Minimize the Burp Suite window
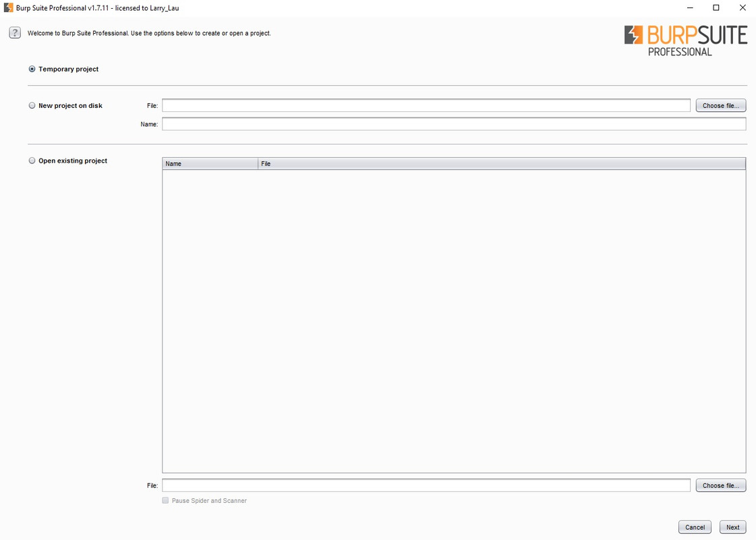Viewport: 756px width, 540px height. tap(691, 7)
